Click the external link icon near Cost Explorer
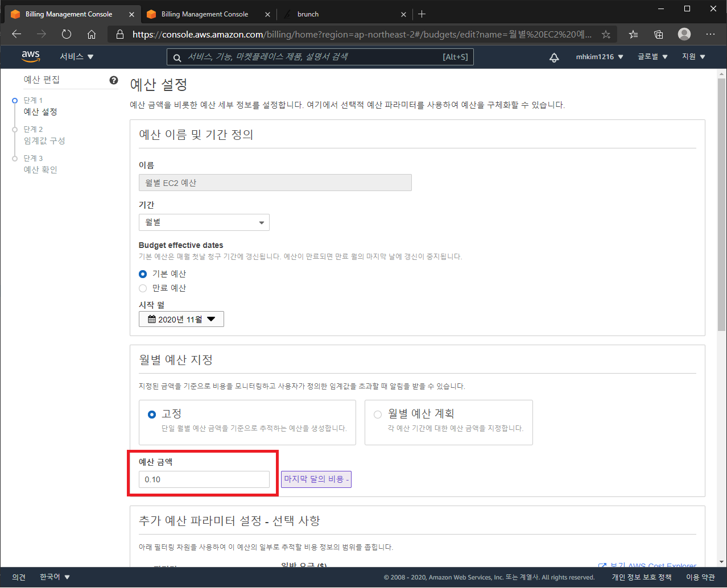This screenshot has width=727, height=588. point(602,566)
